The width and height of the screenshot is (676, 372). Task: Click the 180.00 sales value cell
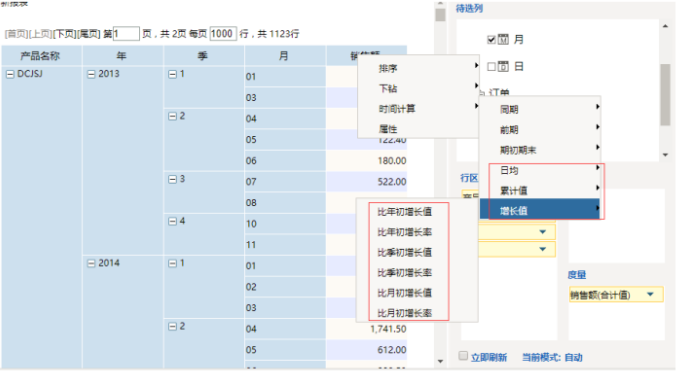coord(366,161)
